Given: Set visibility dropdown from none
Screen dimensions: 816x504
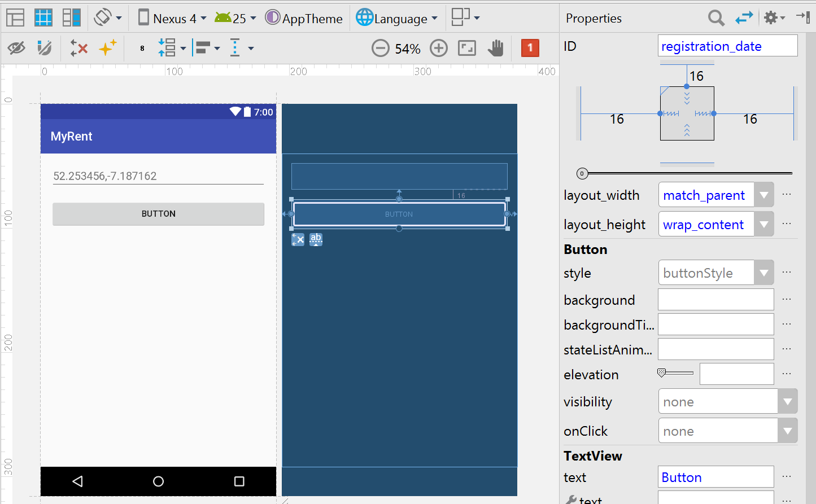Looking at the screenshot, I should pos(787,401).
